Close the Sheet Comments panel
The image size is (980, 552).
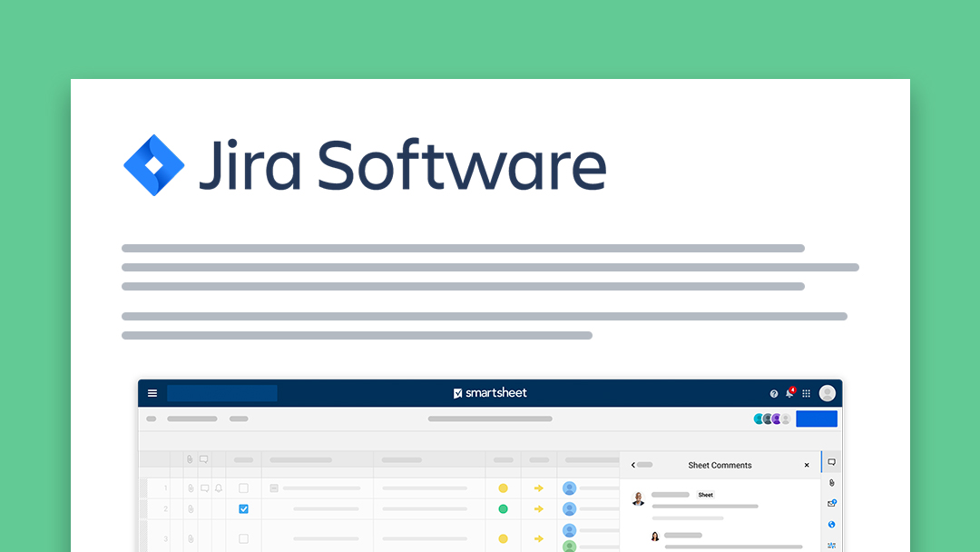(x=807, y=465)
